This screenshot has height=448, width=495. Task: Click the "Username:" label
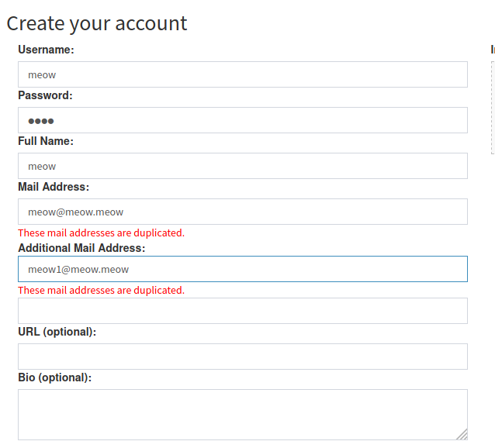tap(46, 50)
